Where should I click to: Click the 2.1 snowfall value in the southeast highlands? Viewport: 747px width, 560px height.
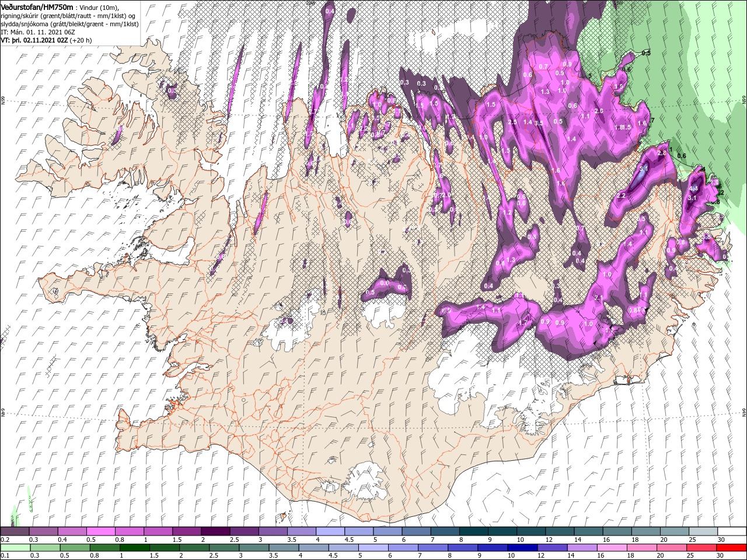click(598, 297)
